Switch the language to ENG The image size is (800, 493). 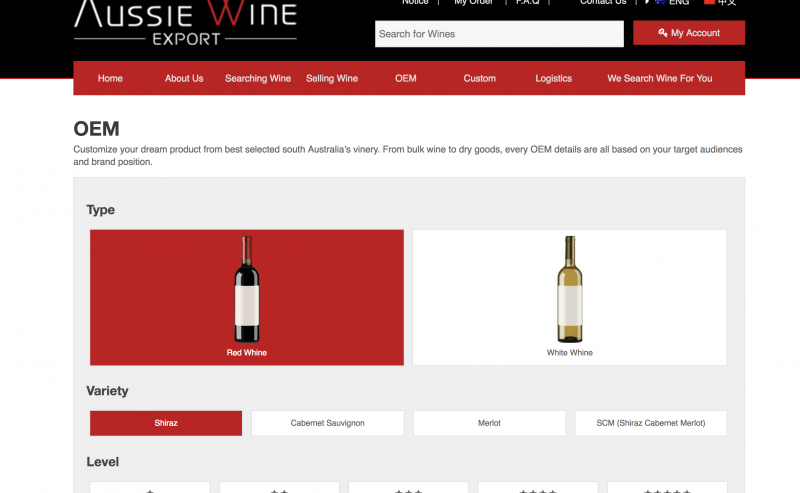(672, 2)
